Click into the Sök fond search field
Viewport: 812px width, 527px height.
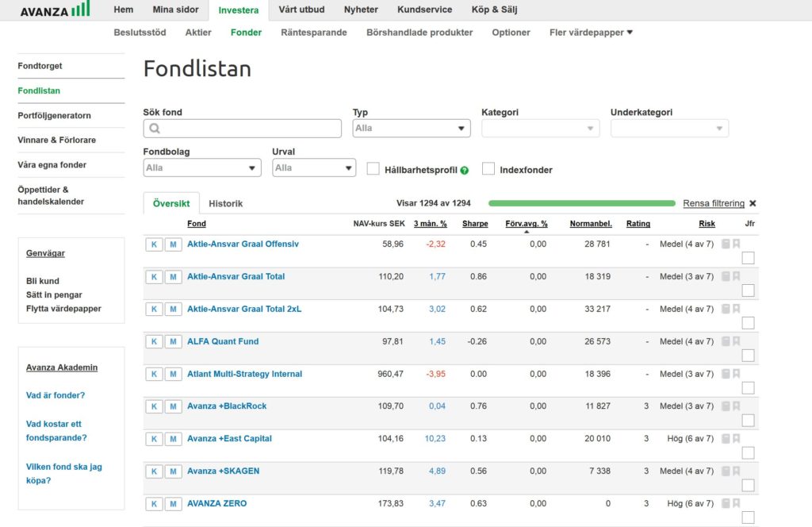coord(243,129)
